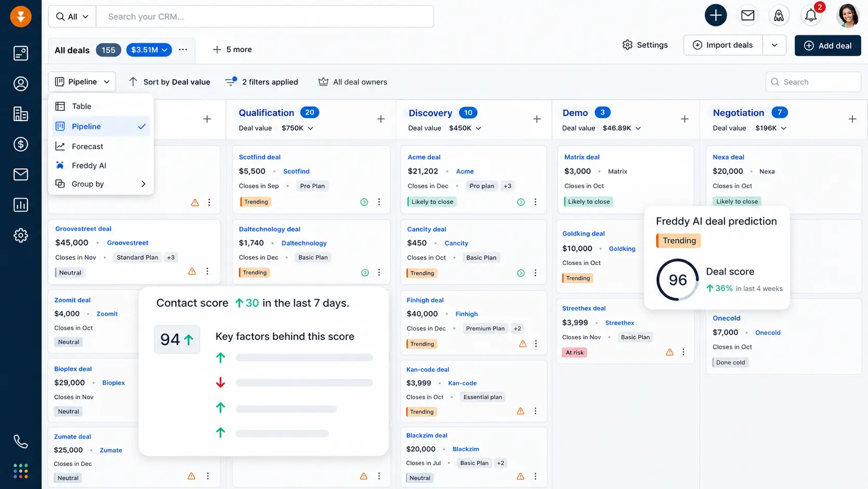Click the Freshsales logo icon
Screen dimensions: 868x489
(x=21, y=16)
